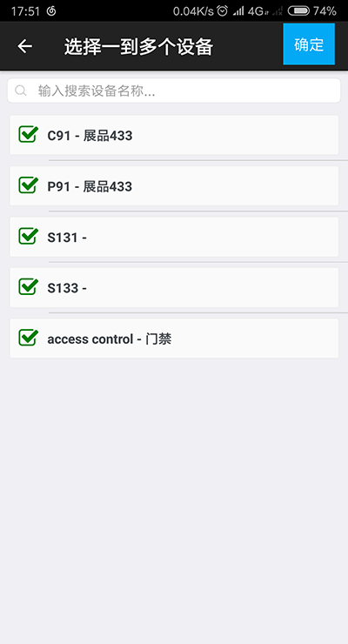Toggle the access control - 门禁 checkbox

[x=29, y=338]
